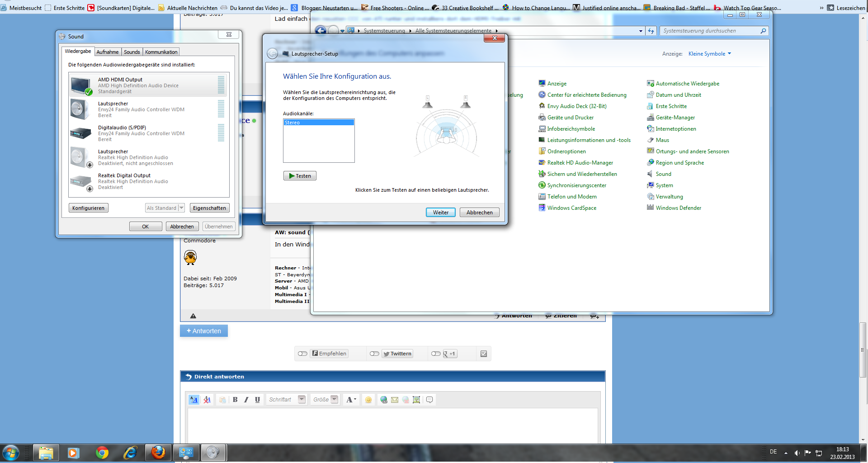
Task: Switch to Aufnahme tab
Action: (x=108, y=52)
